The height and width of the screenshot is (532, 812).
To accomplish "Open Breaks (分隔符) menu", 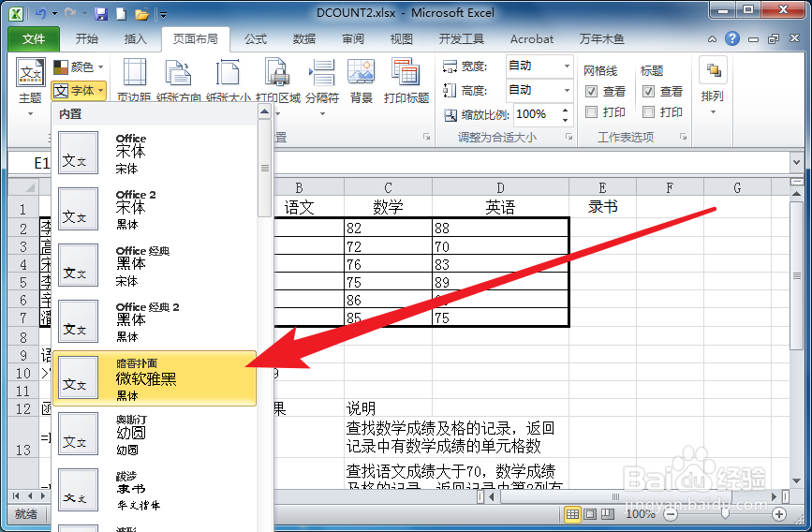I will point(322,86).
